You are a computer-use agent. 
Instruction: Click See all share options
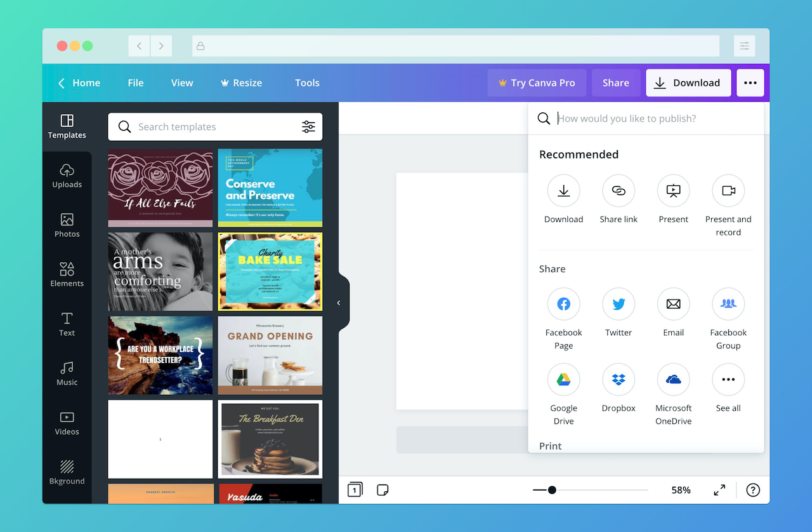click(728, 380)
